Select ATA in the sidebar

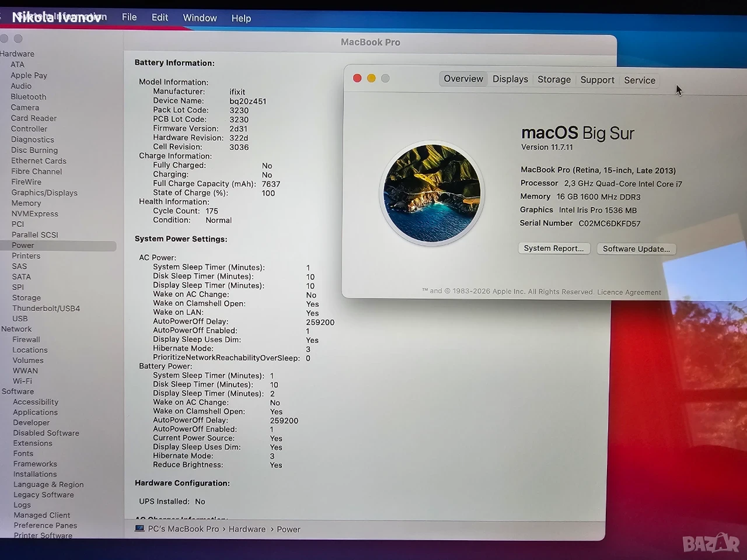[x=18, y=65]
